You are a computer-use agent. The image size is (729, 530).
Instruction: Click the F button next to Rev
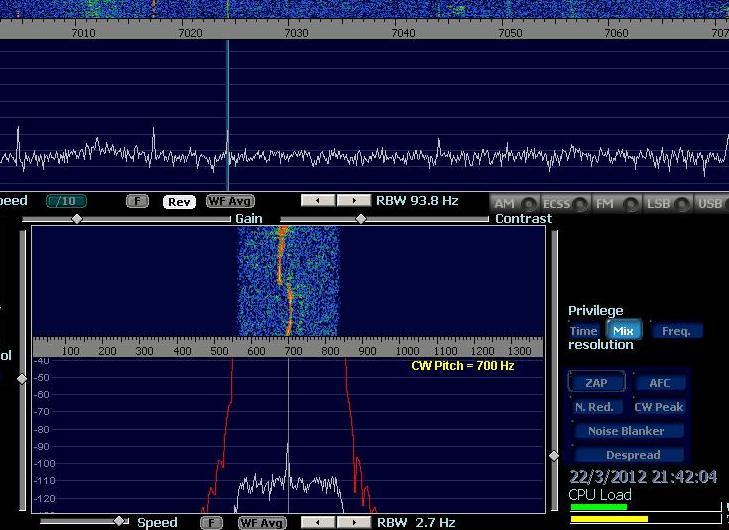pos(137,201)
